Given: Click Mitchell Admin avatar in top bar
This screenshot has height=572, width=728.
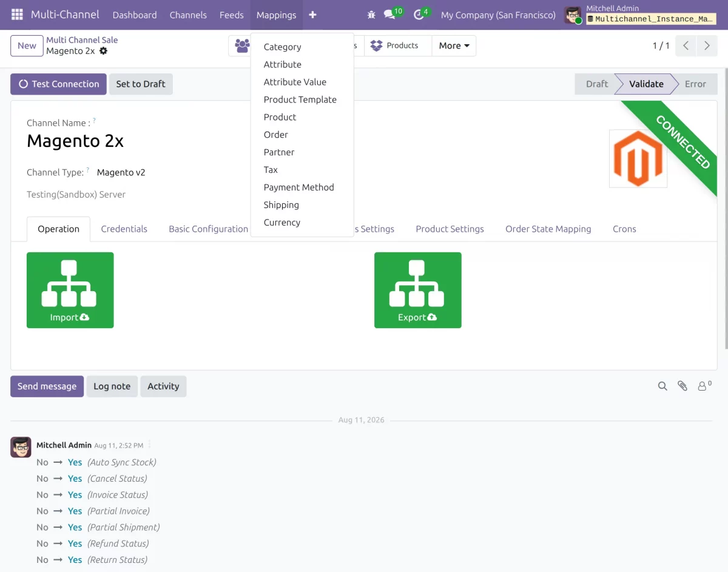Looking at the screenshot, I should coord(573,15).
